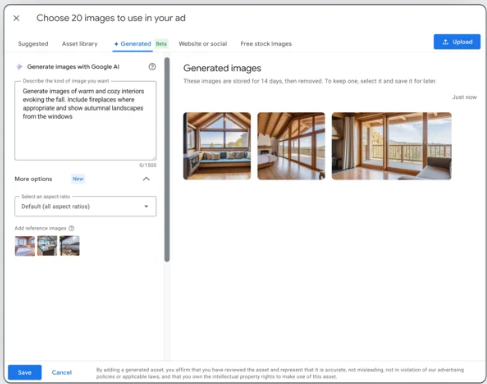487x384 pixels.
Task: Choose the wide generated balcony view image
Action: 392,146
